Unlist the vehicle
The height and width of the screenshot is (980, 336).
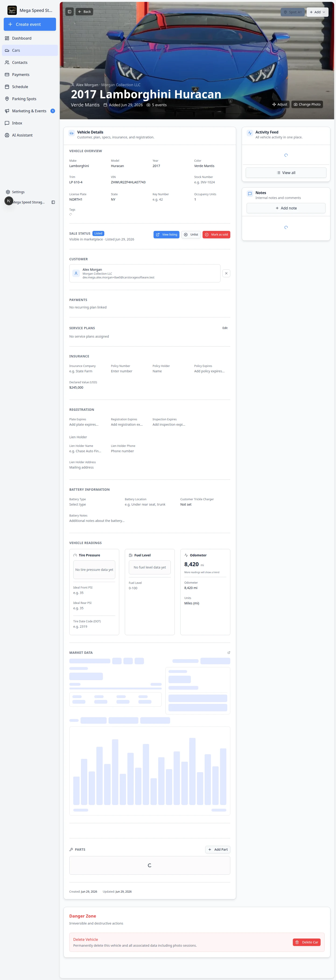(191, 235)
